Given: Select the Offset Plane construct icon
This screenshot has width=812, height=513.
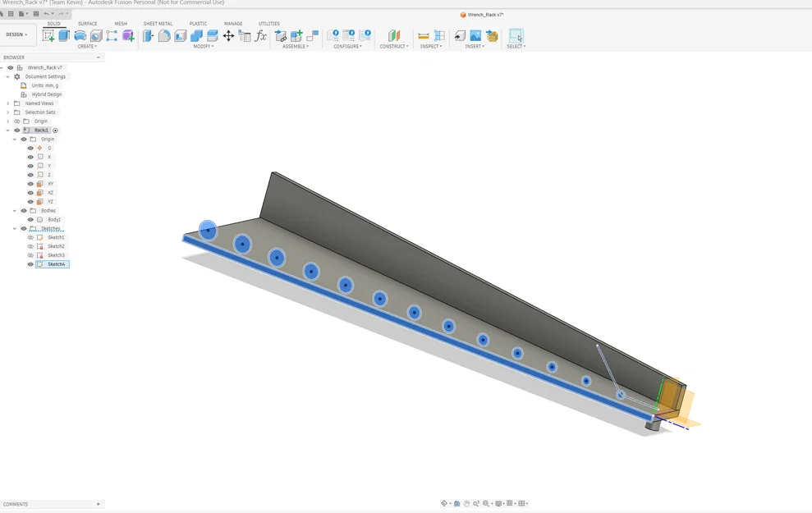Looking at the screenshot, I should 394,35.
